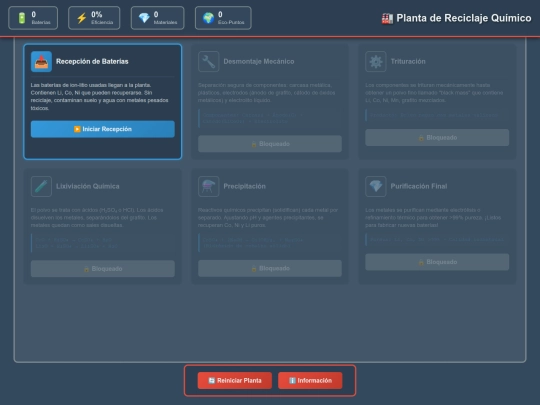
Task: Click the Precipitación heading
Action: pos(245,186)
